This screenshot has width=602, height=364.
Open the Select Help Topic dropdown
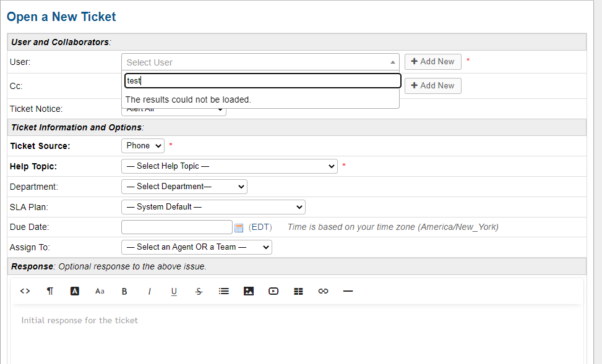[229, 166]
